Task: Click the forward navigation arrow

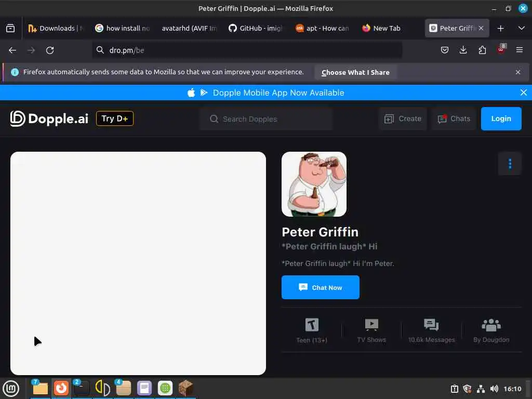Action: [x=31, y=50]
